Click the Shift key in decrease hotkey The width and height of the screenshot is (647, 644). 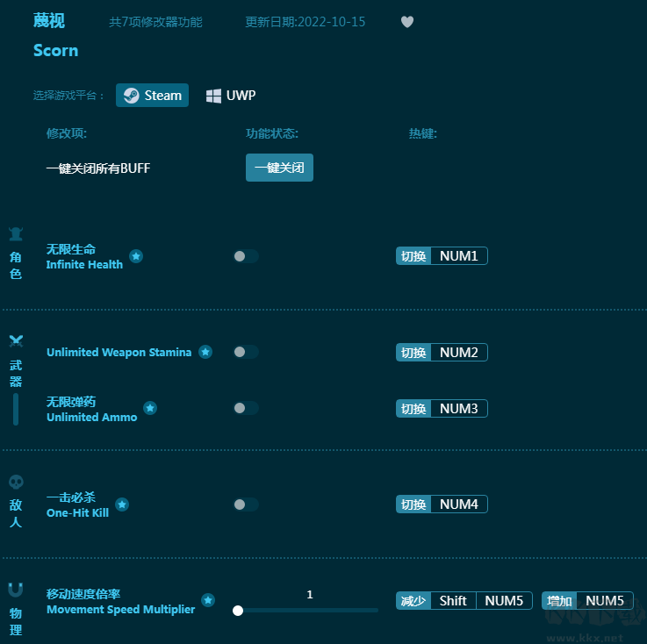453,601
